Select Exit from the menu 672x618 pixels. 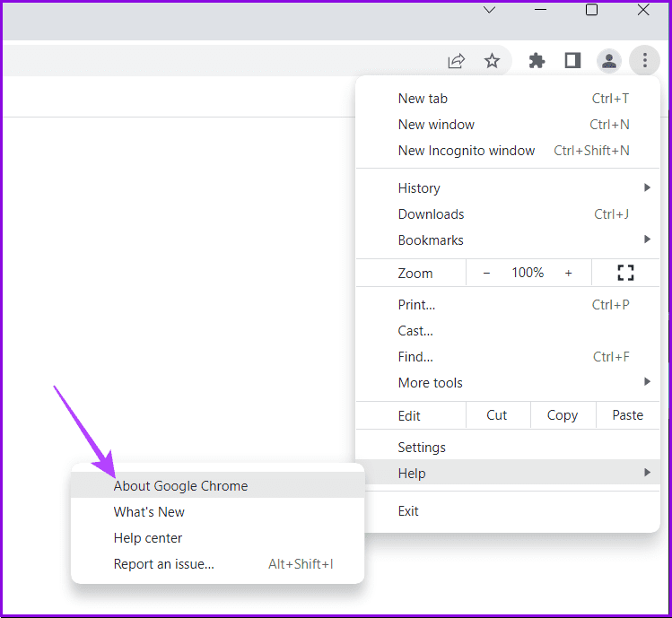point(511,511)
